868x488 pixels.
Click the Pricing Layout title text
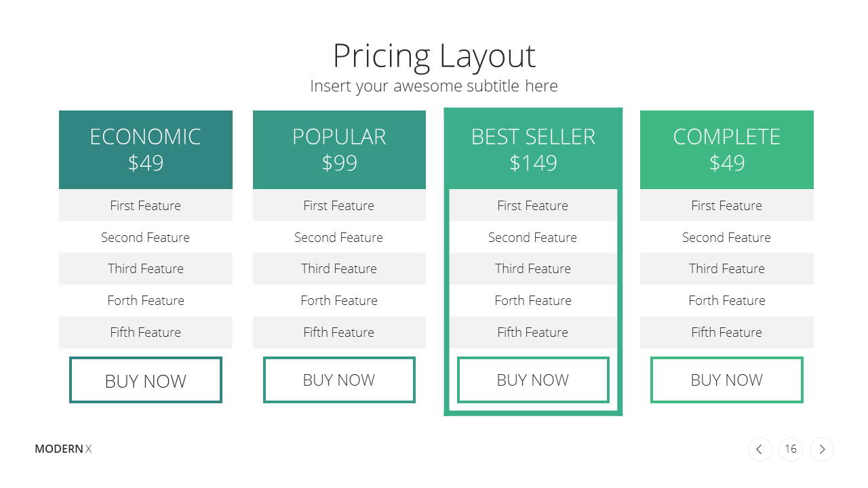point(434,56)
